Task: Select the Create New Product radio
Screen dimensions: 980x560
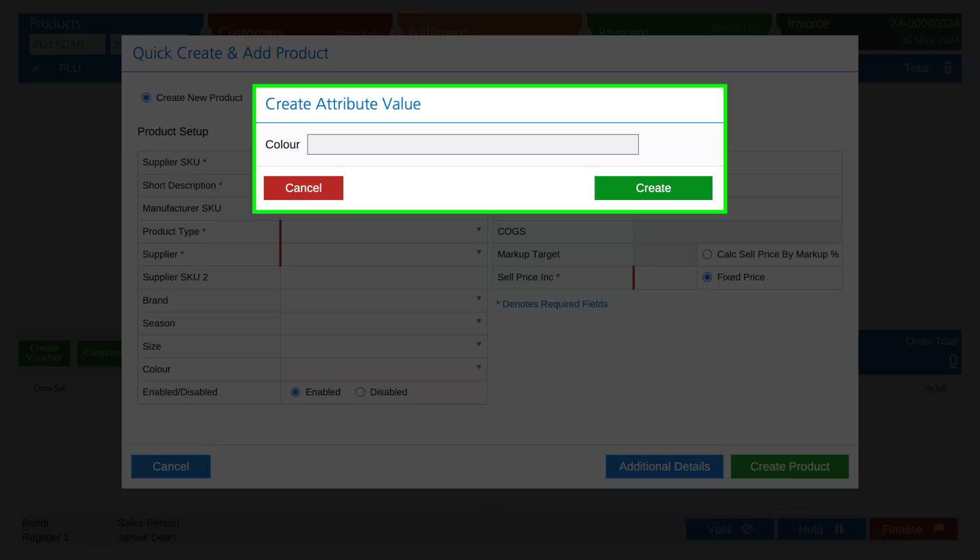Action: click(146, 98)
